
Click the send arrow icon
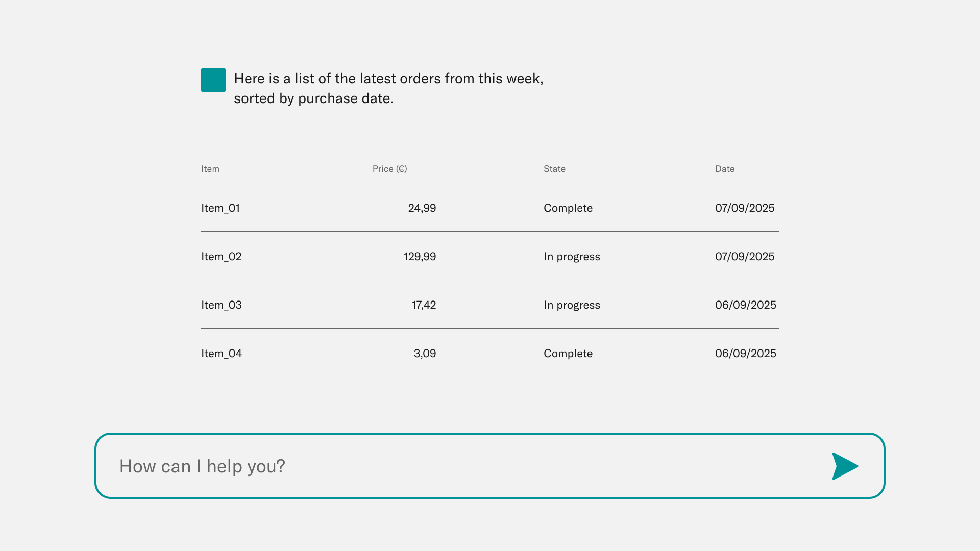pos(845,466)
